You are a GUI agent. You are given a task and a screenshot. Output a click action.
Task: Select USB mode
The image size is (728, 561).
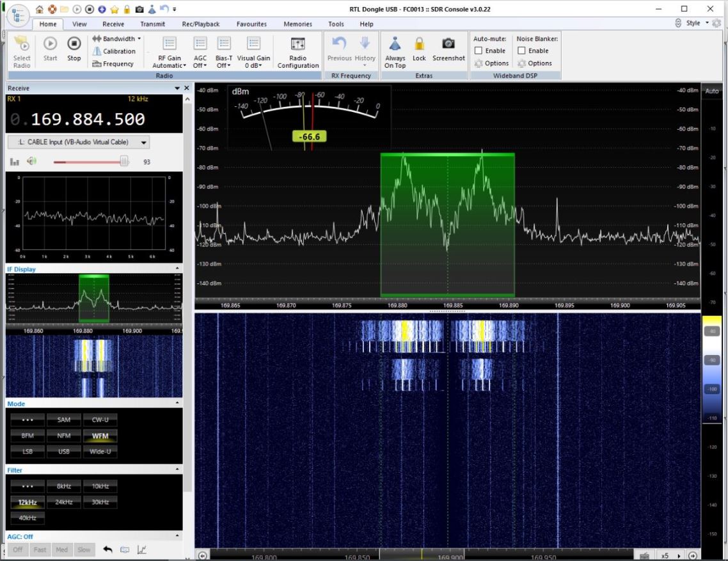pyautogui.click(x=63, y=452)
